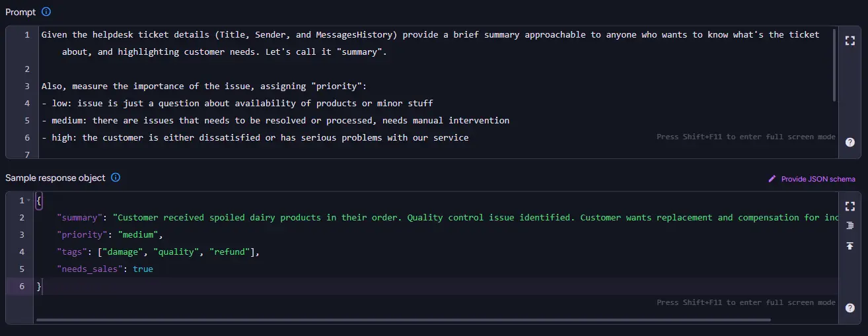Click the scroll-to-top arrow icon in response editor

pos(850,246)
